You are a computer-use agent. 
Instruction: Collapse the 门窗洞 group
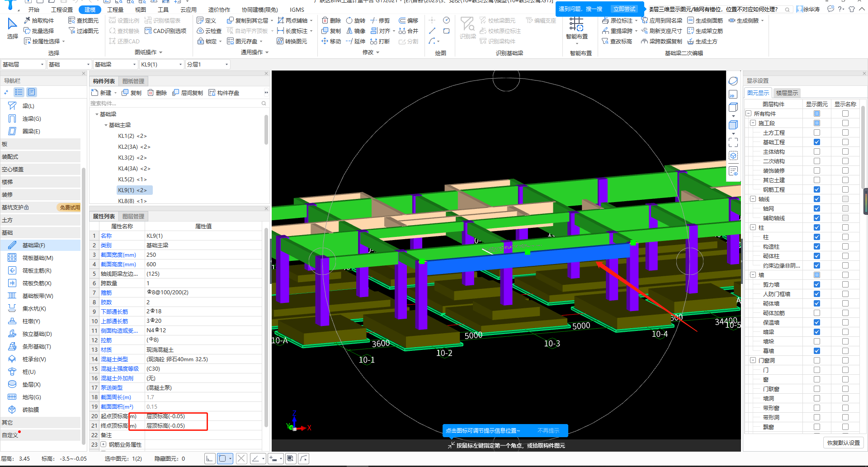753,360
